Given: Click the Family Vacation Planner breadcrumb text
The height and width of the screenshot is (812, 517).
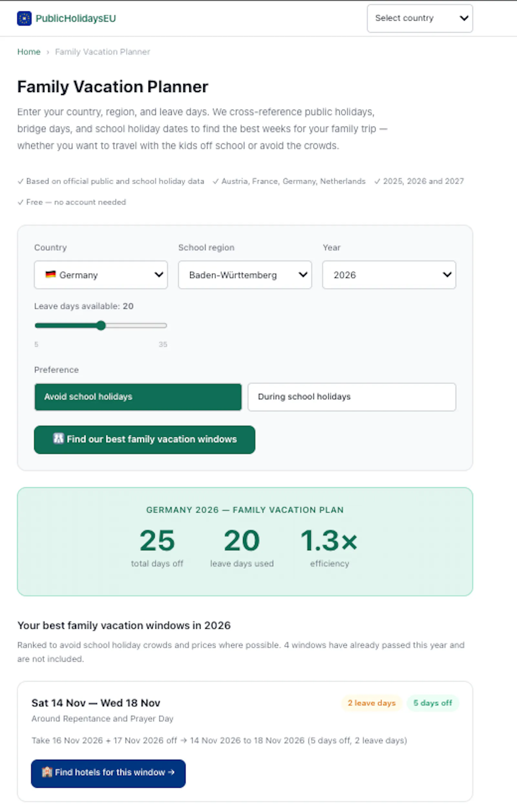Looking at the screenshot, I should click(102, 52).
